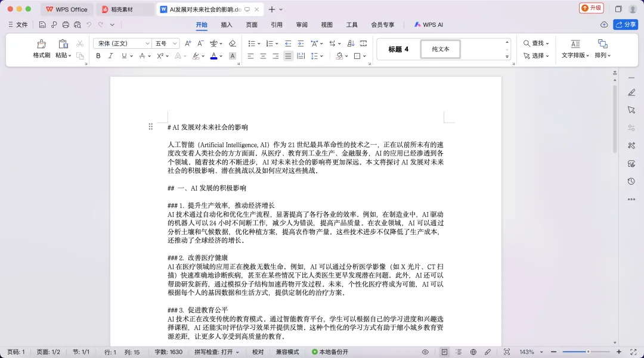The width and height of the screenshot is (644, 358).
Task: Click the Share (分享) button
Action: (626, 24)
